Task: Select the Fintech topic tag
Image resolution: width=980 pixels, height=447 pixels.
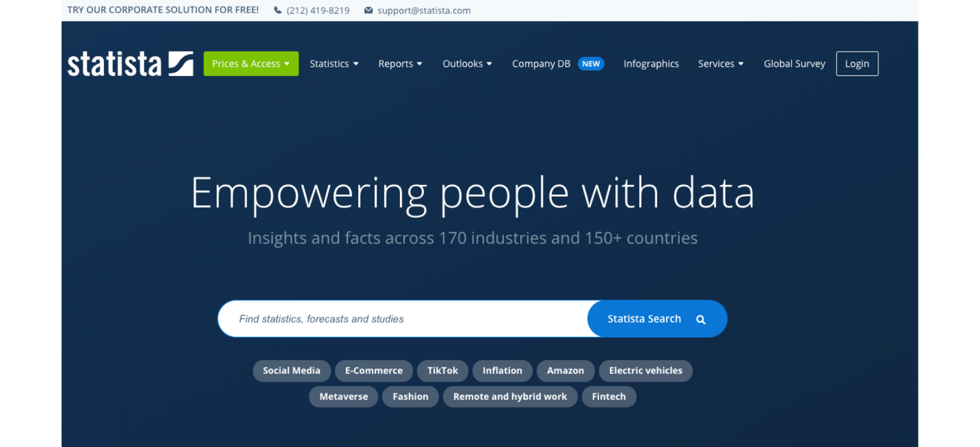Action: pos(609,397)
